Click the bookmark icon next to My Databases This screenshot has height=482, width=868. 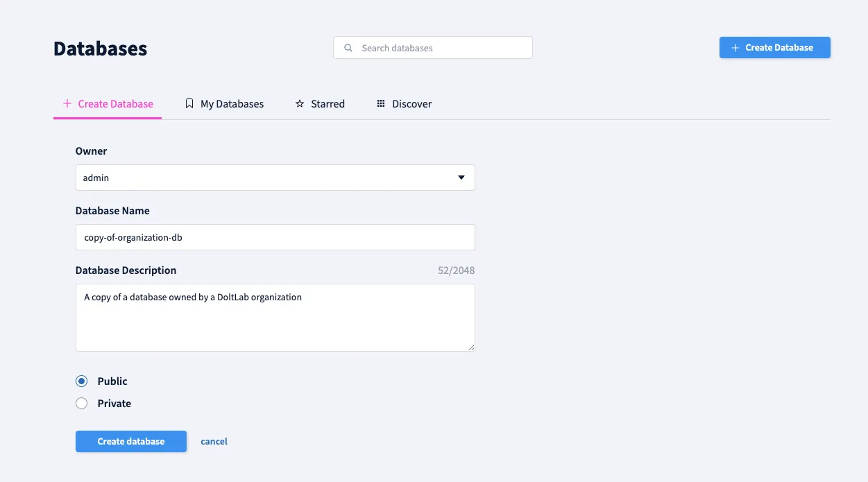pos(189,103)
